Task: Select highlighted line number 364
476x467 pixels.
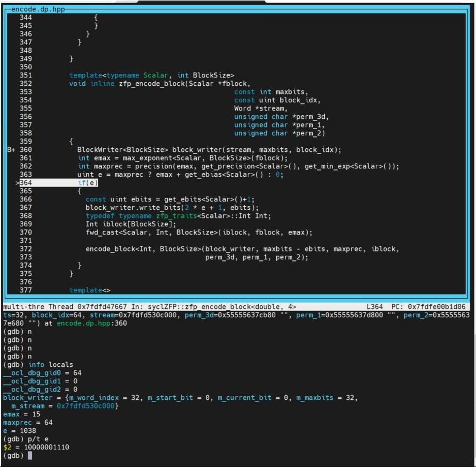Action: point(26,183)
